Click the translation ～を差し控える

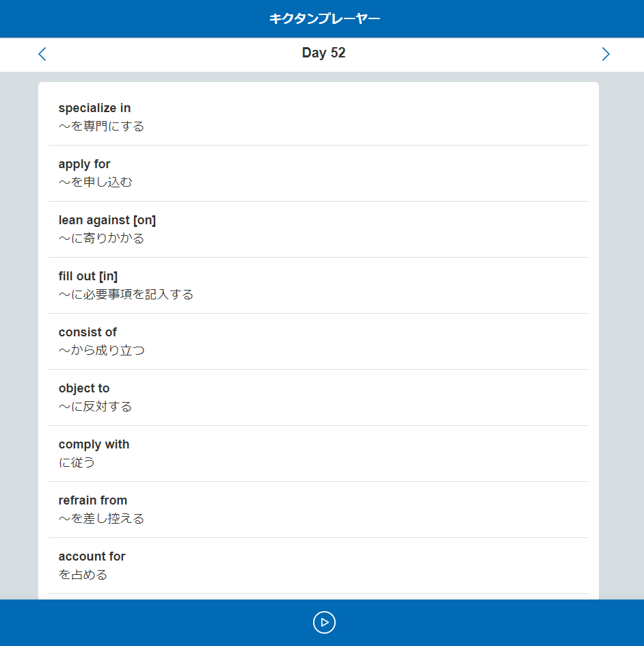[x=101, y=519]
